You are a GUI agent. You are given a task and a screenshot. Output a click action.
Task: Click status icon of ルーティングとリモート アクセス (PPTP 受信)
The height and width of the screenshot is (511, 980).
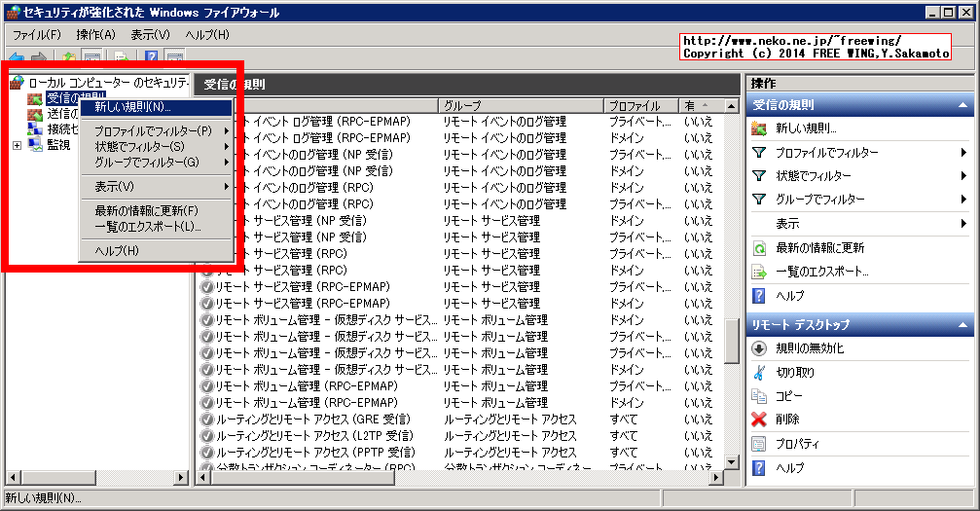tap(207, 453)
